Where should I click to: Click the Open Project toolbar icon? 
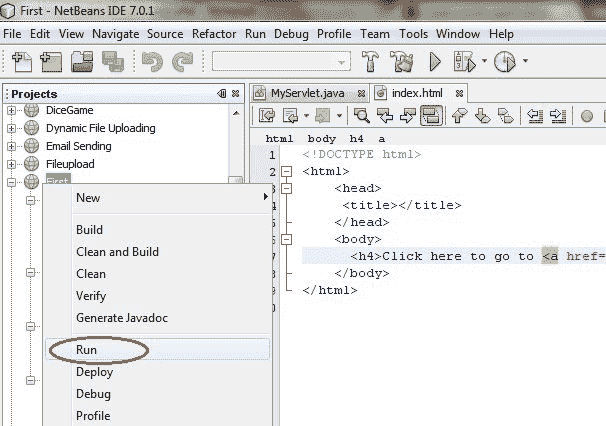pos(82,61)
